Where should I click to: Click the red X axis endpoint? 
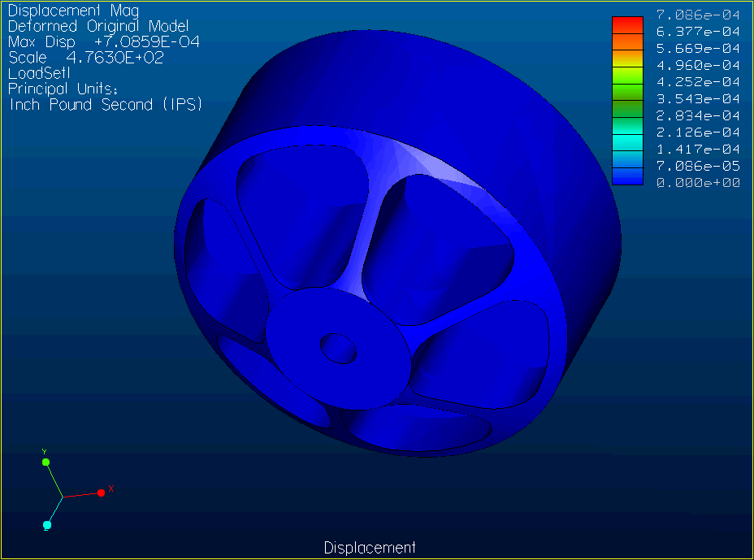102,493
